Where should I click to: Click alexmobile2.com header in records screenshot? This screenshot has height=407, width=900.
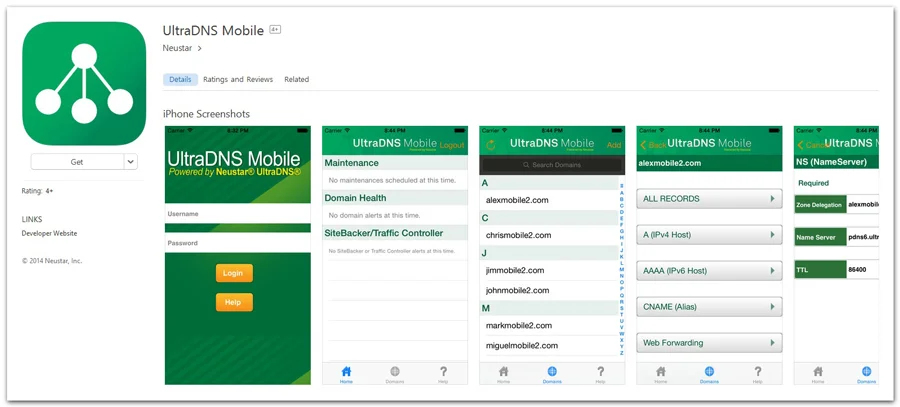coord(709,163)
